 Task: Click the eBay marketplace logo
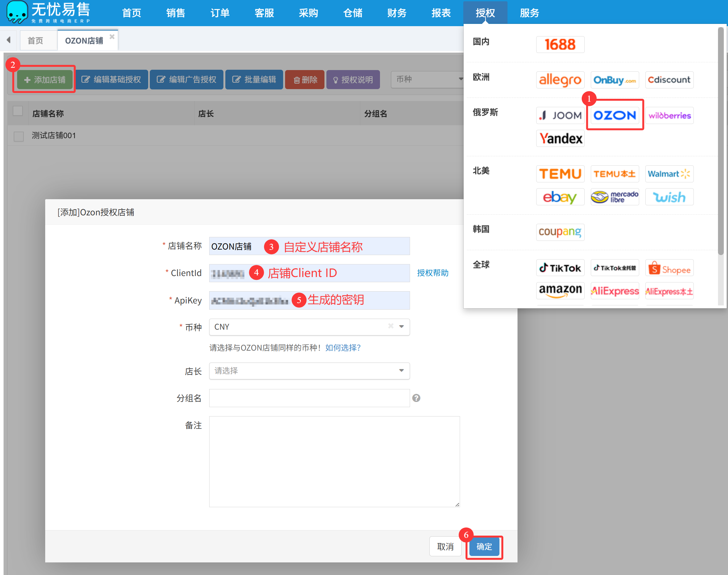560,197
